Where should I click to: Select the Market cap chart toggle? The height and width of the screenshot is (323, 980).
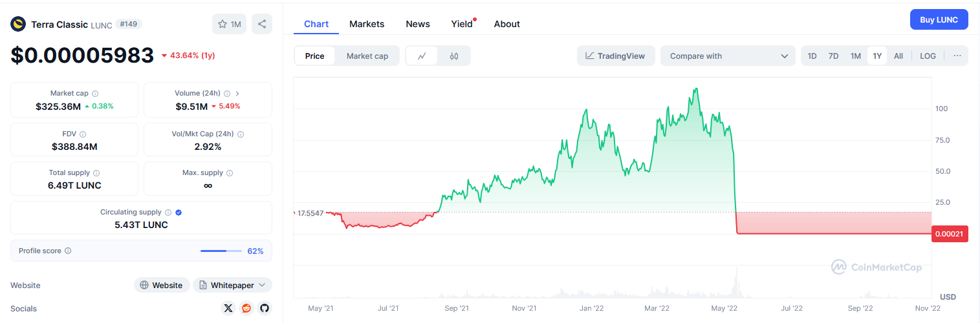[x=367, y=56]
